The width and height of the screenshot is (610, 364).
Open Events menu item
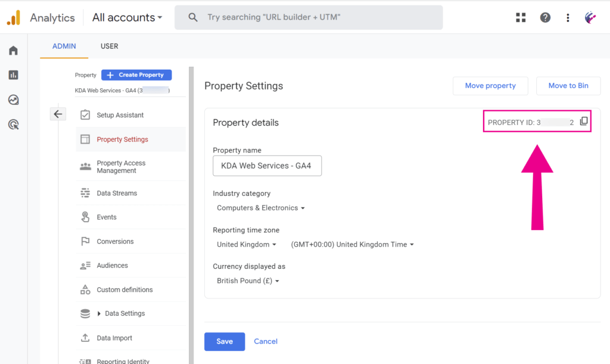pyautogui.click(x=130, y=217)
